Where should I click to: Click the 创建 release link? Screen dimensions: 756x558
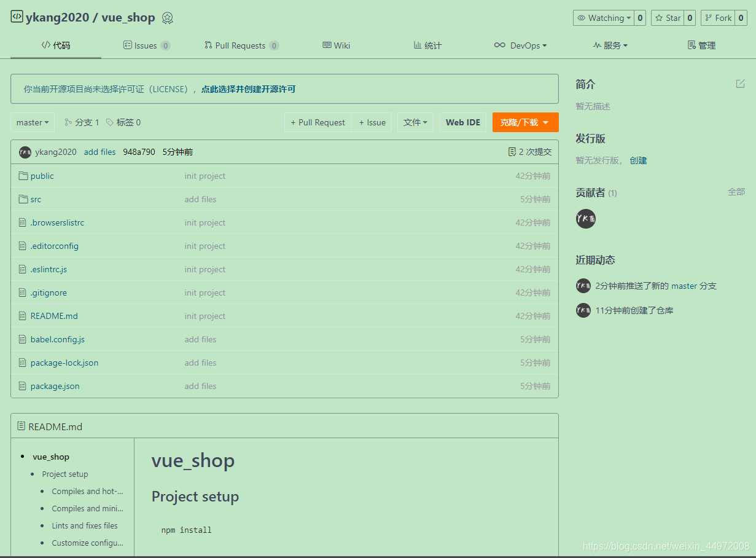coord(638,160)
